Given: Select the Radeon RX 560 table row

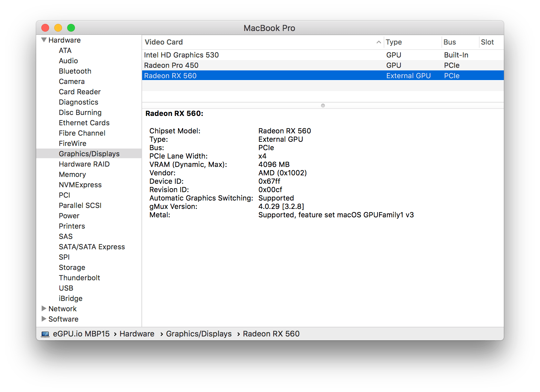Looking at the screenshot, I should tap(323, 76).
